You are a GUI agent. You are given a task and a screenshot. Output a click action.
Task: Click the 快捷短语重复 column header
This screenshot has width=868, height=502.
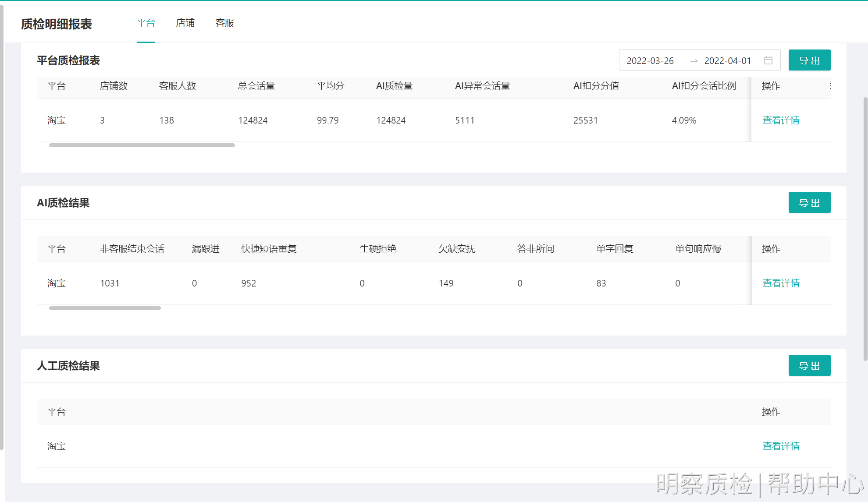[269, 249]
